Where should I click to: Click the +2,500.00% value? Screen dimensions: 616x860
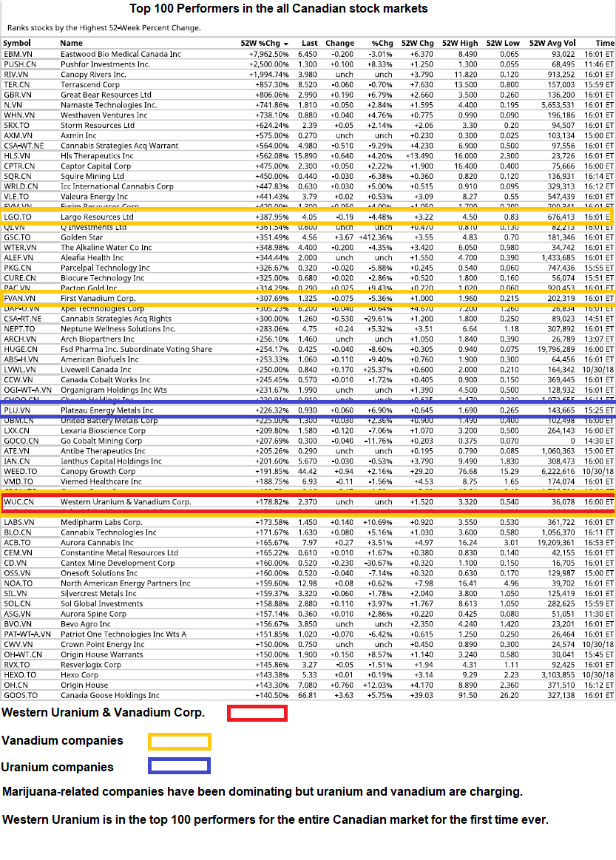(x=268, y=64)
